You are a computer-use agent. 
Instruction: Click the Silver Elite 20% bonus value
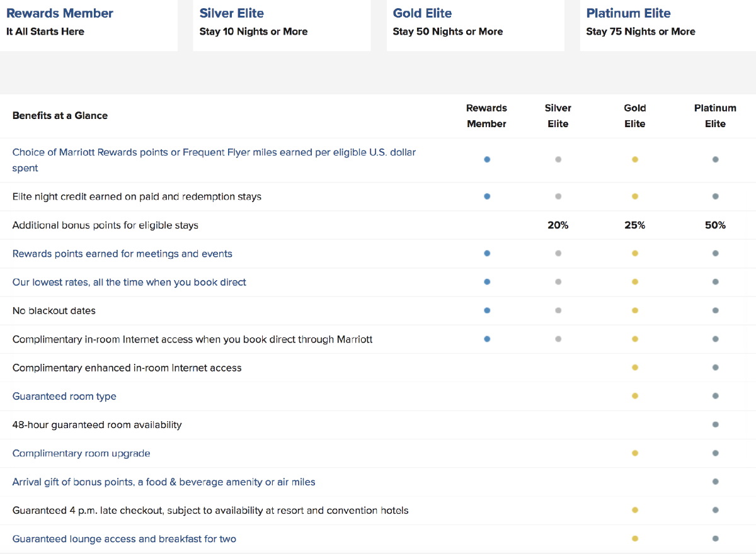(x=558, y=225)
